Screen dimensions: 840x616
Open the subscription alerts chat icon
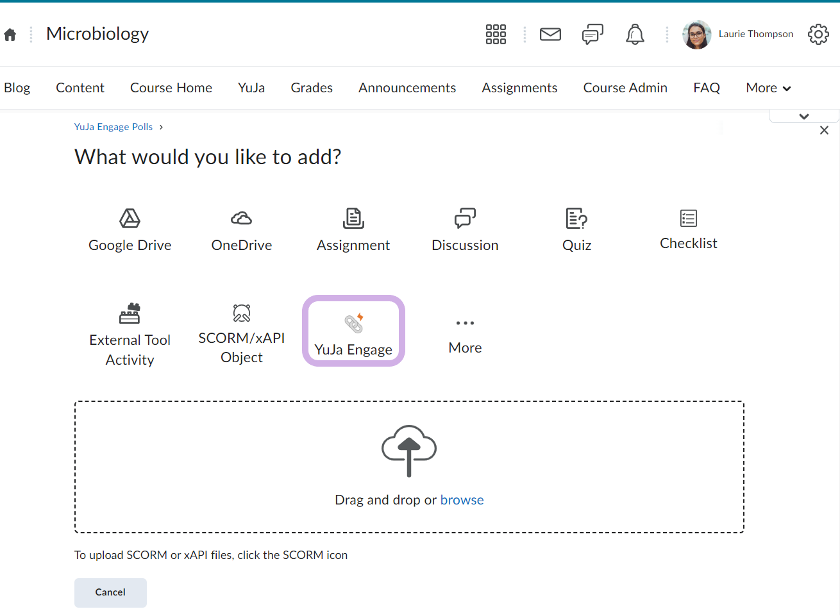pyautogui.click(x=592, y=34)
